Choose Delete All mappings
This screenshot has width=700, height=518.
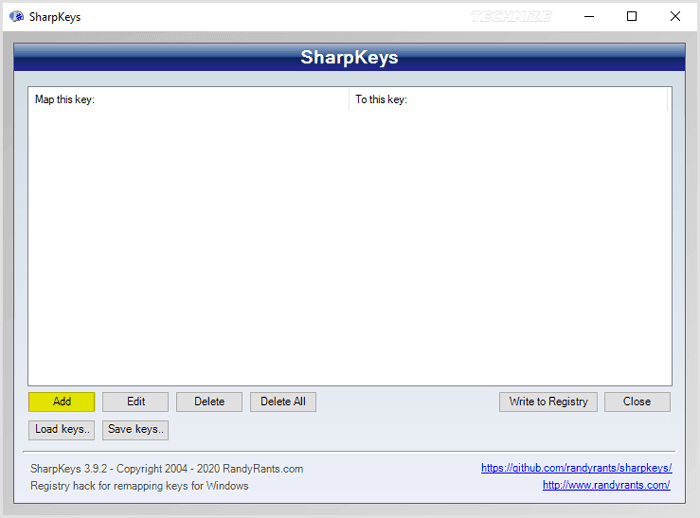(x=283, y=401)
